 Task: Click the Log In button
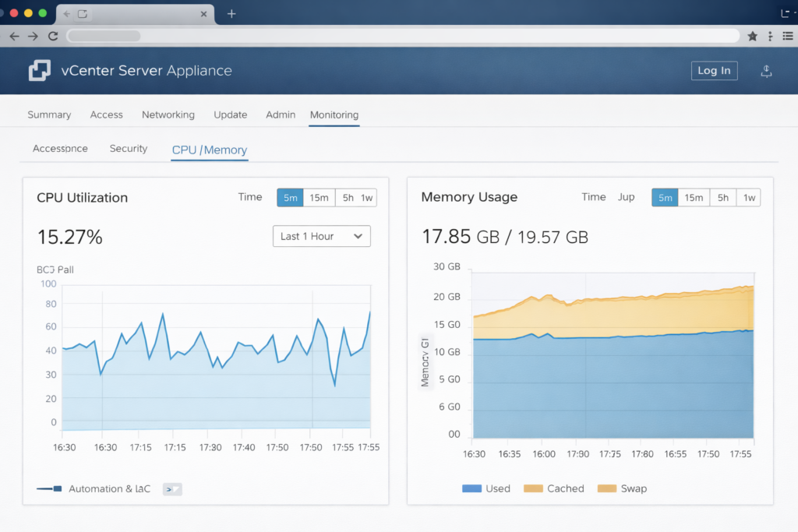[714, 70]
